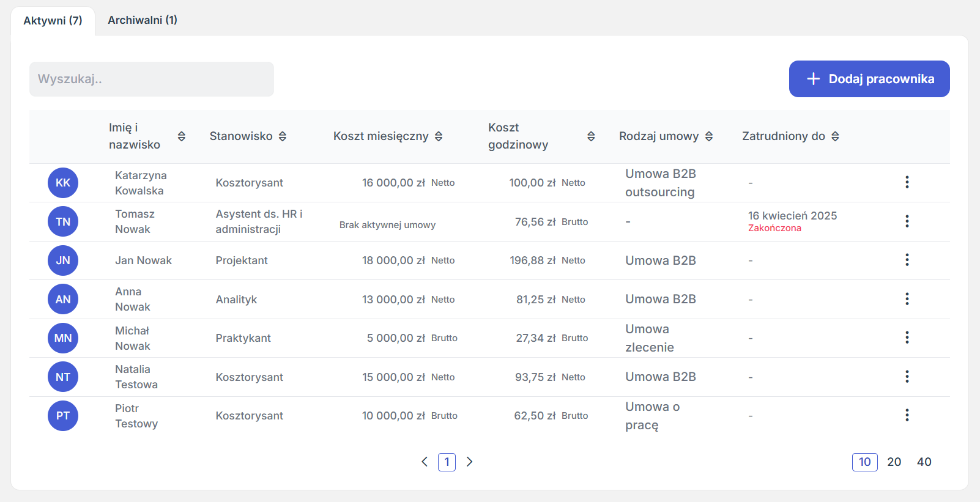Sort by Rodzaj umowy column
The height and width of the screenshot is (502, 980).
[709, 136]
